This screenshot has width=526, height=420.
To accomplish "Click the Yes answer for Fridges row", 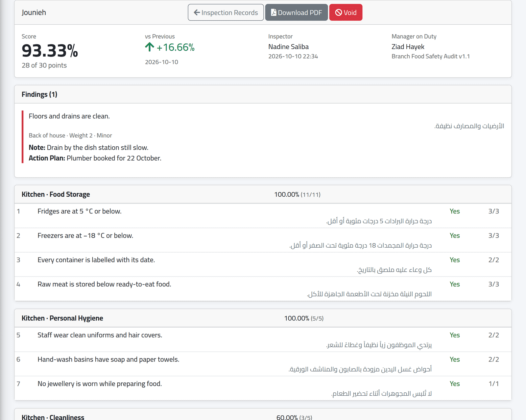I will 455,211.
